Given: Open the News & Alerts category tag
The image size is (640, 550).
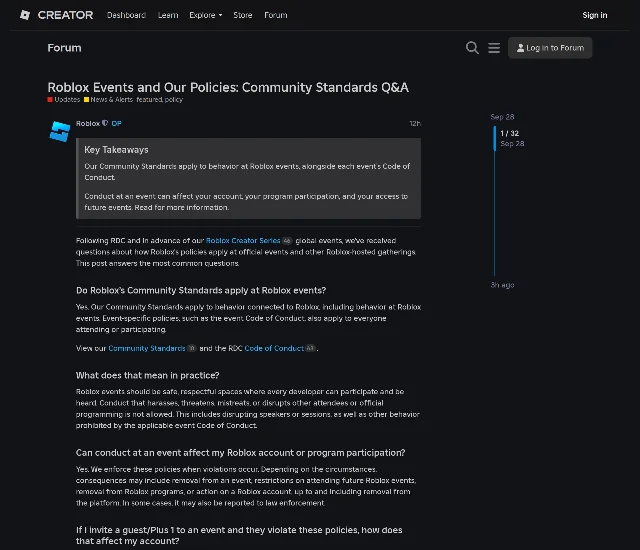Looking at the screenshot, I should 109,100.
